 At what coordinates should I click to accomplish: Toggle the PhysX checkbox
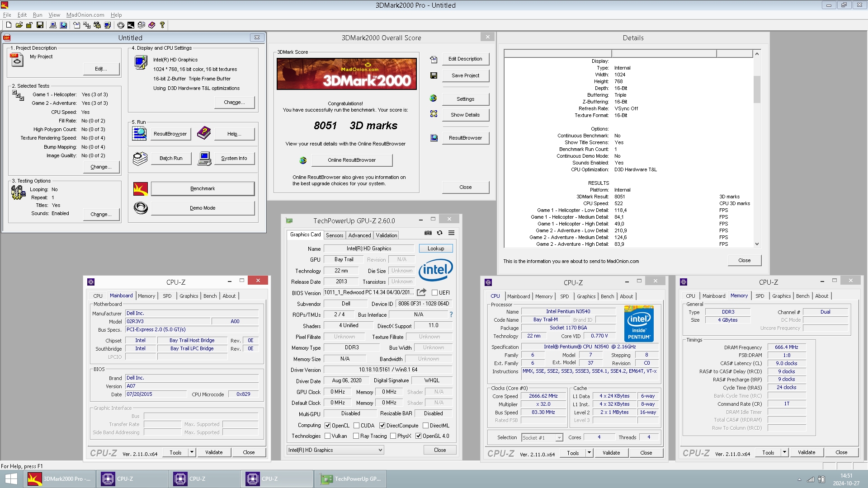pos(393,436)
